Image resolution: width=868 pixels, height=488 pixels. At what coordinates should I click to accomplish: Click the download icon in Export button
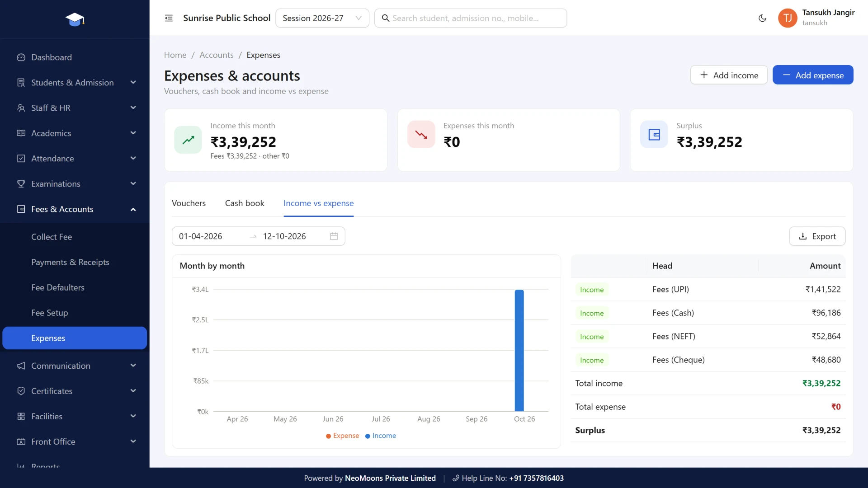pos(803,236)
